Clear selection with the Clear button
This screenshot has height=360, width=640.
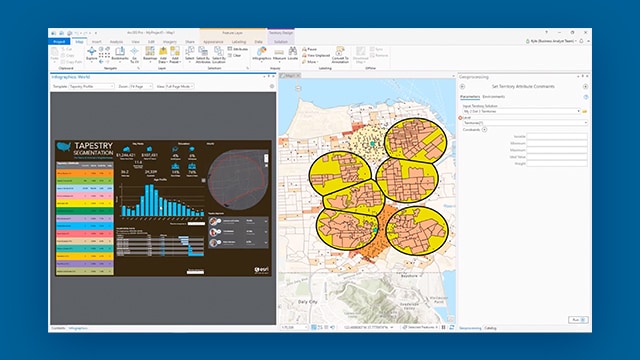click(x=234, y=56)
